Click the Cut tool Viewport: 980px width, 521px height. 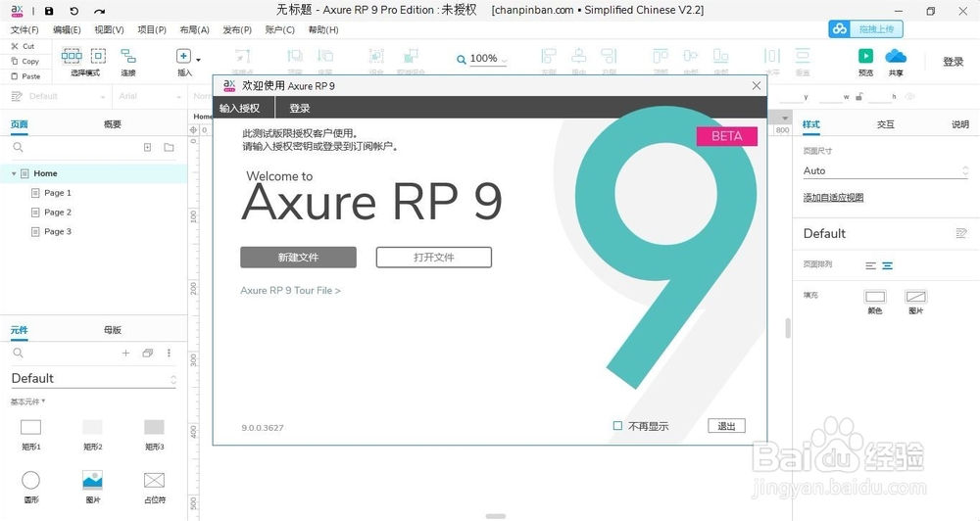coord(24,46)
